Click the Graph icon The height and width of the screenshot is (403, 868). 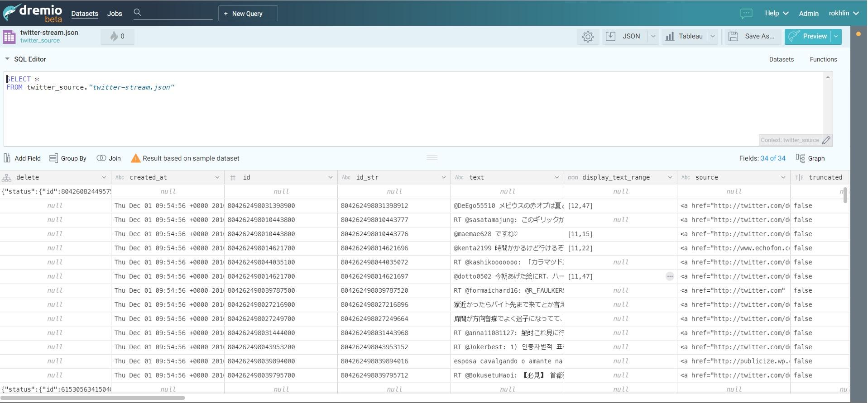[800, 158]
